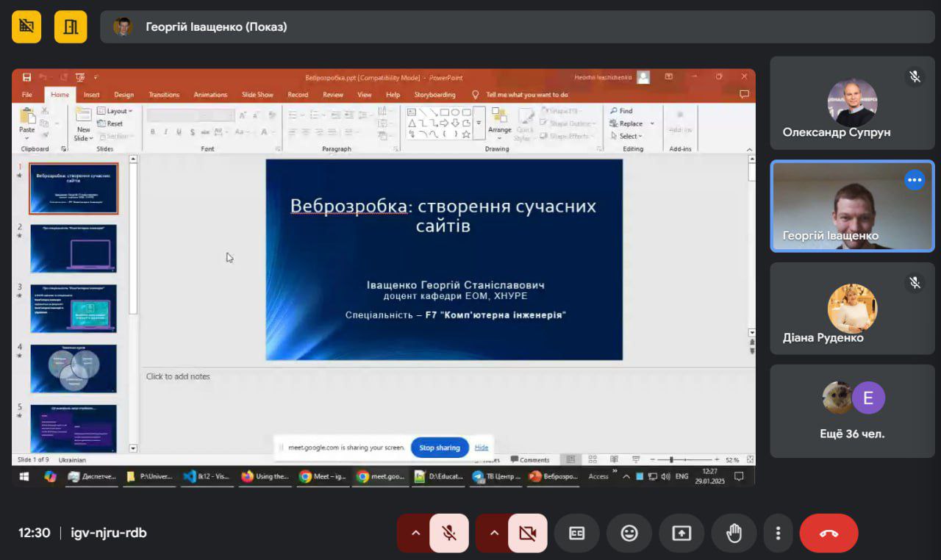Open options on Георгій Іващенко's video tile
941x560 pixels.
[914, 180]
